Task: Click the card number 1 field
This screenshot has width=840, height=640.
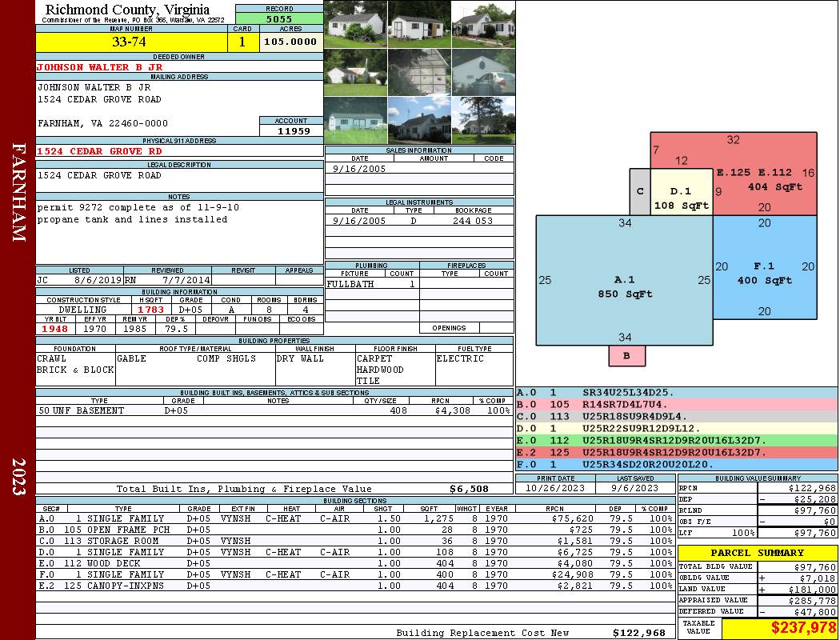Action: coord(242,42)
